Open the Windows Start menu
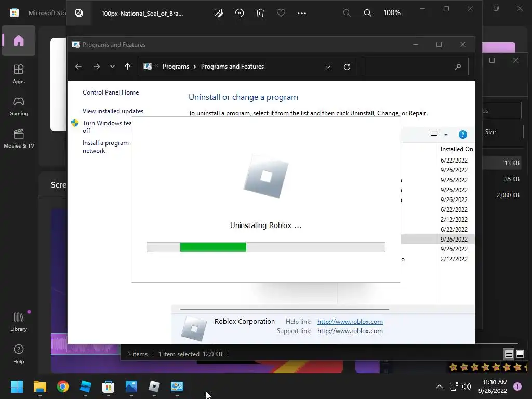This screenshot has width=532, height=399. pyautogui.click(x=17, y=387)
